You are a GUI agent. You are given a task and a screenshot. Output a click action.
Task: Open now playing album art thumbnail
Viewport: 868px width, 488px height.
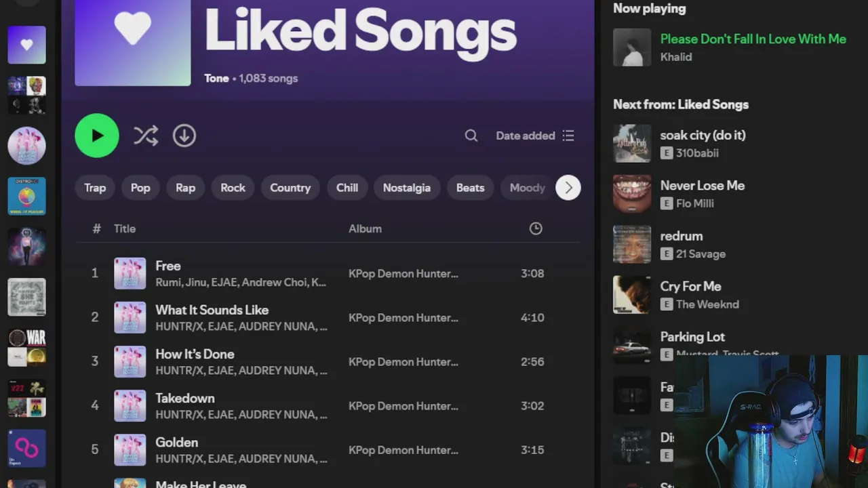coord(632,47)
